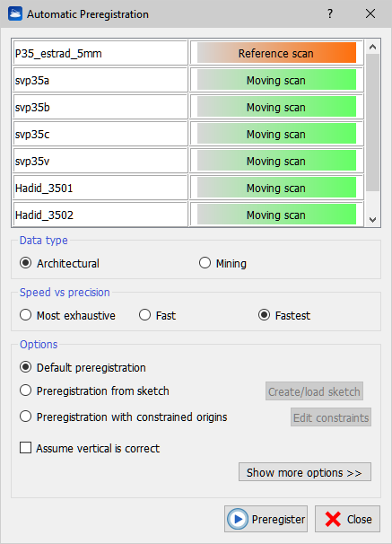Viewport: 392px width, 544px height.
Task: Click the green Moving scan bar for svp35v
Action: coord(276,161)
